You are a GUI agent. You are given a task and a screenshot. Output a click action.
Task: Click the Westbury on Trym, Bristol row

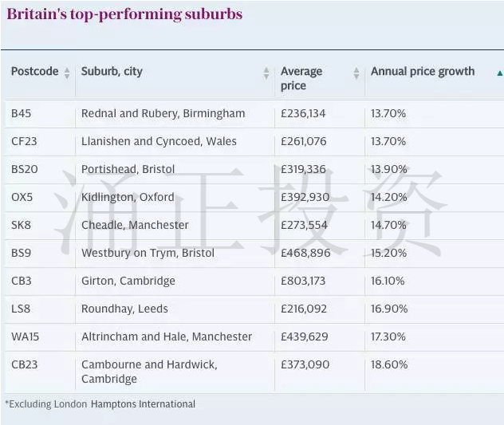pos(254,254)
